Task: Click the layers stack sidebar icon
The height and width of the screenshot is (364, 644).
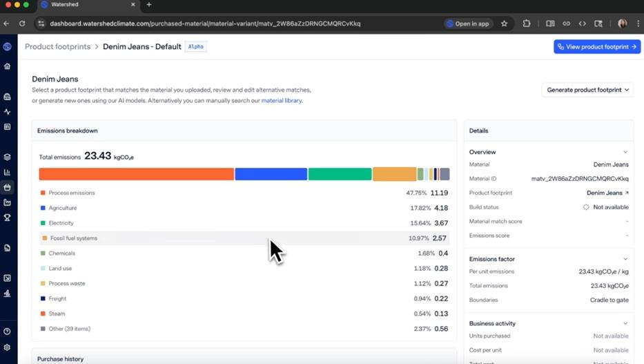Action: click(x=8, y=157)
